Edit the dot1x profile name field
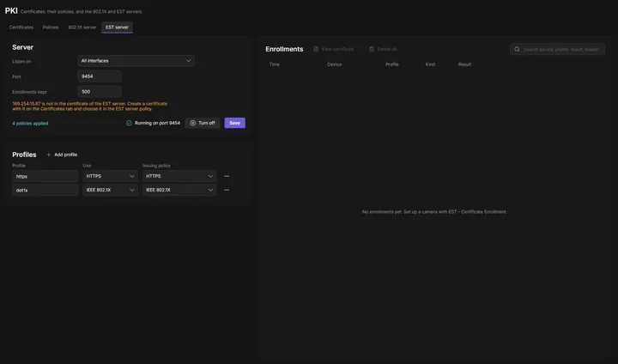618x364 pixels. (45, 190)
